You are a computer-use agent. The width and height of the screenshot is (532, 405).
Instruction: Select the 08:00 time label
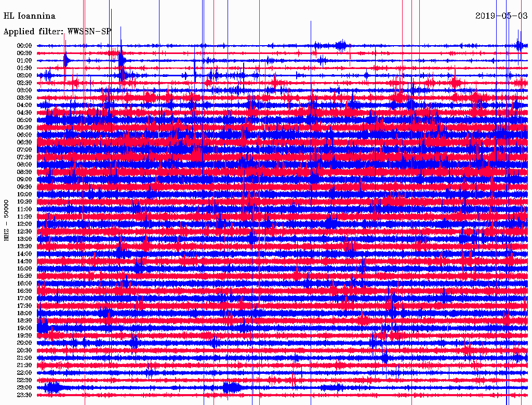(24, 165)
